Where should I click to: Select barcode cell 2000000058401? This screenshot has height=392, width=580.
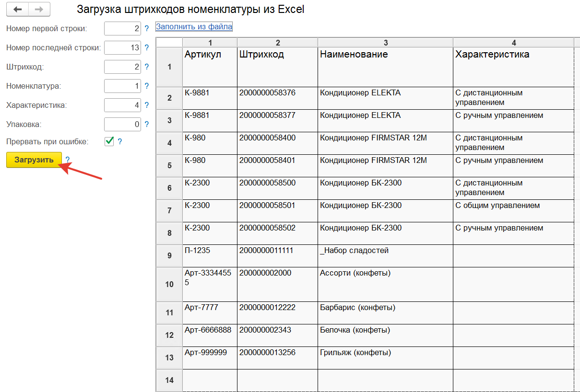pos(278,166)
